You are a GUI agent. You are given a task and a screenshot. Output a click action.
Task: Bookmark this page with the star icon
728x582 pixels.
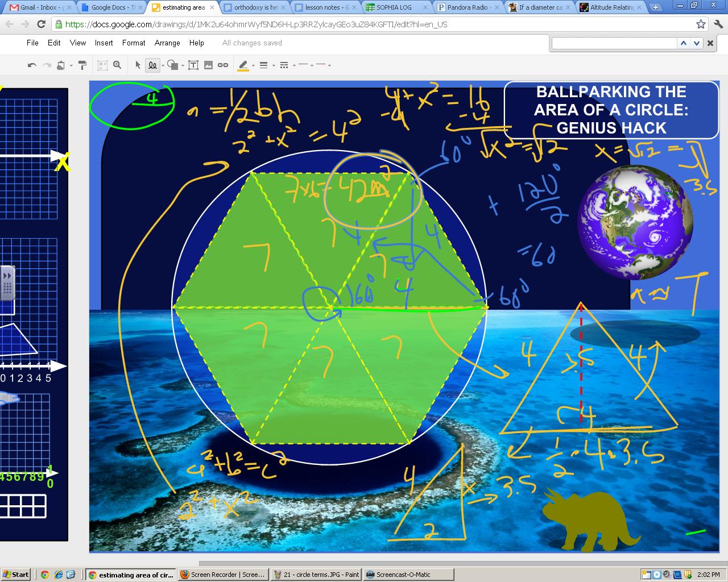pos(701,24)
